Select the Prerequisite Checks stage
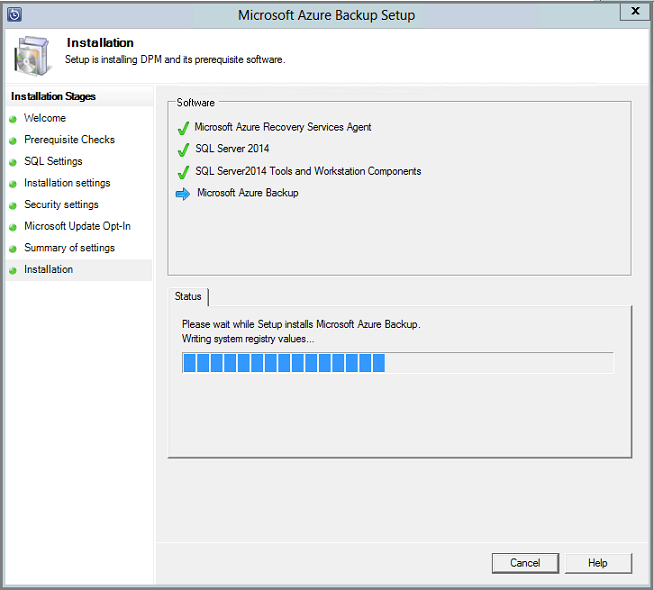The width and height of the screenshot is (654, 590). (x=69, y=140)
